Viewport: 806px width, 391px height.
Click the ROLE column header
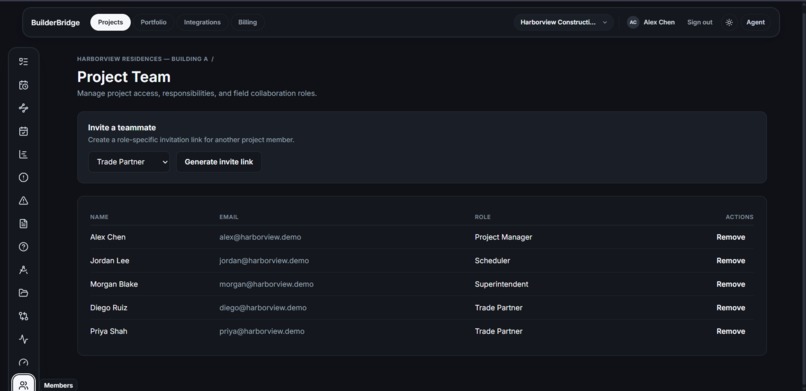pyautogui.click(x=482, y=217)
